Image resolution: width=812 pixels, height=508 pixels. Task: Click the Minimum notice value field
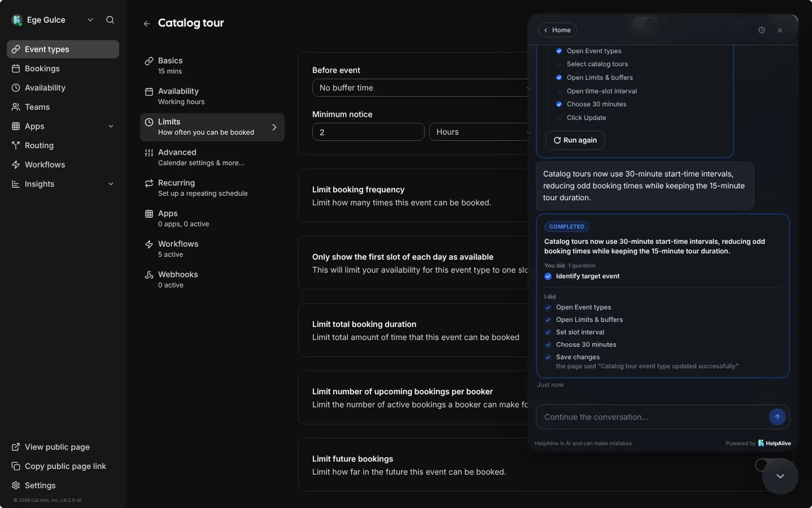click(368, 132)
